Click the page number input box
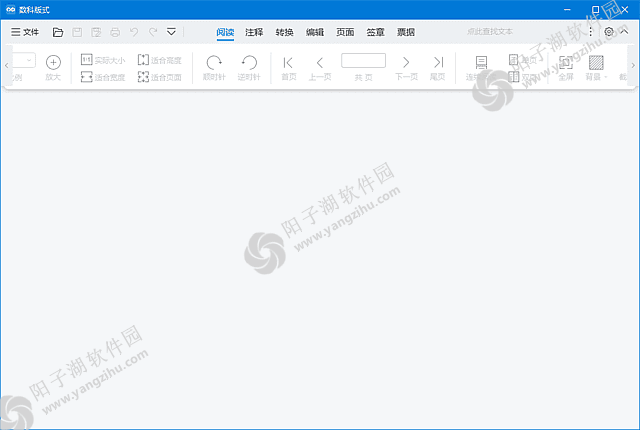 [363, 61]
